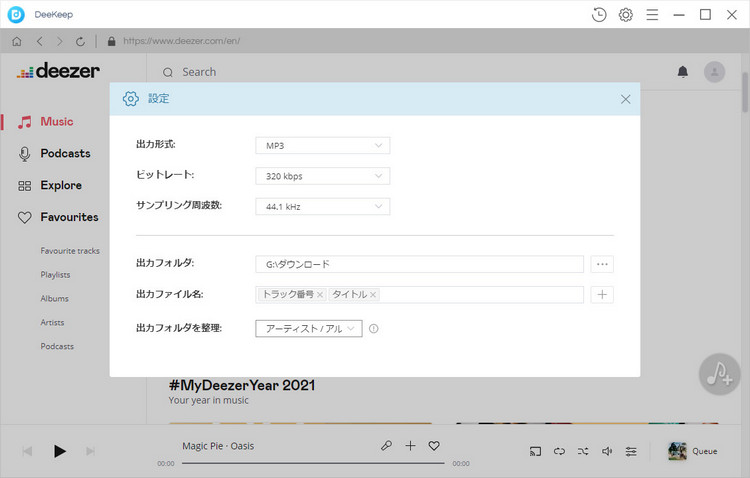
Task: Open the ビットレート 320 kbps dropdown
Action: 323,176
